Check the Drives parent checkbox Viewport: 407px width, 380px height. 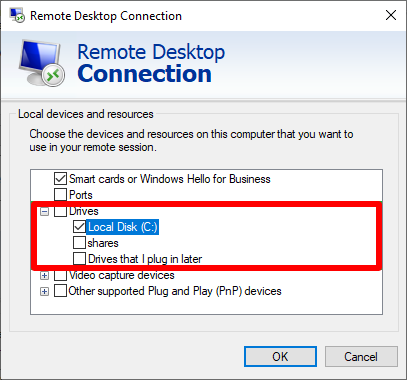click(60, 211)
